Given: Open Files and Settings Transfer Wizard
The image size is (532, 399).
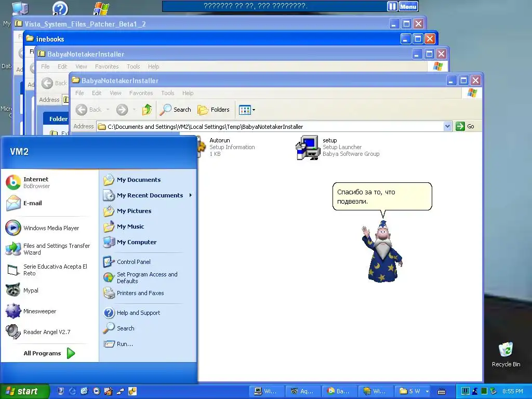Looking at the screenshot, I should point(50,249).
